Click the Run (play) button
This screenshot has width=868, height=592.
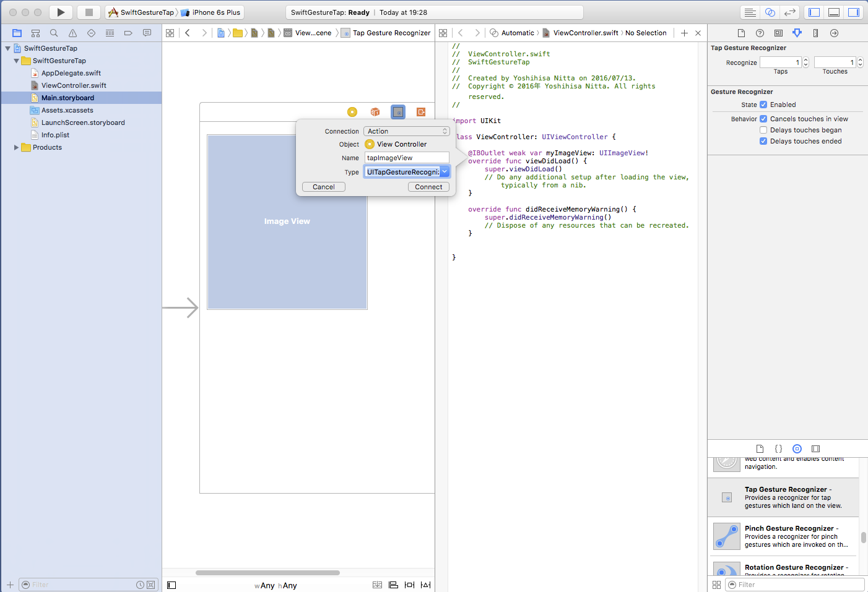[x=60, y=12]
